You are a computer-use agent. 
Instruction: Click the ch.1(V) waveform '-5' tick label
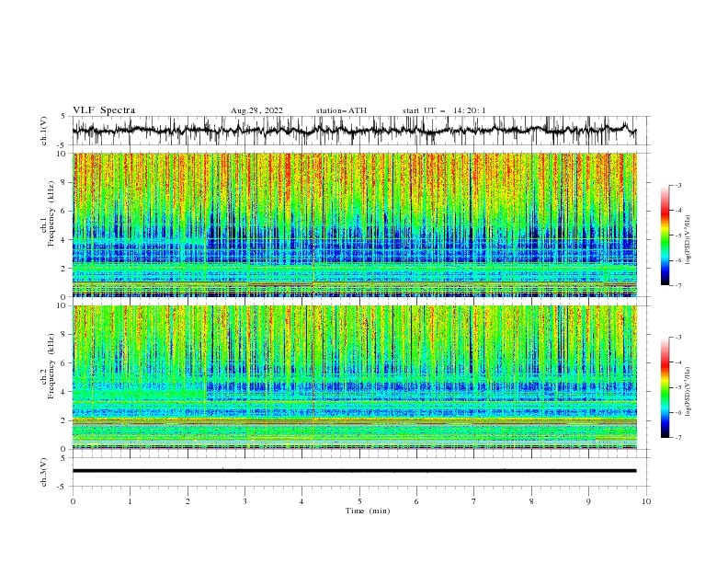coord(63,145)
